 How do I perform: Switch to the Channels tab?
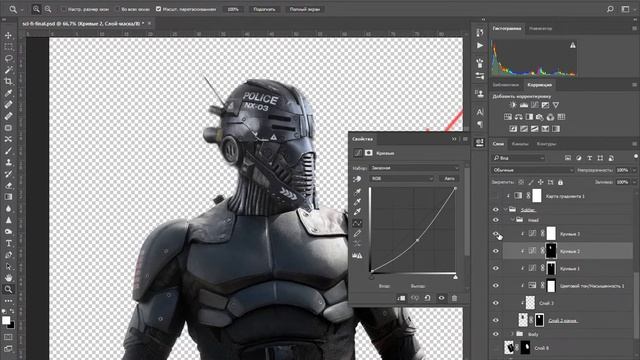(x=520, y=144)
